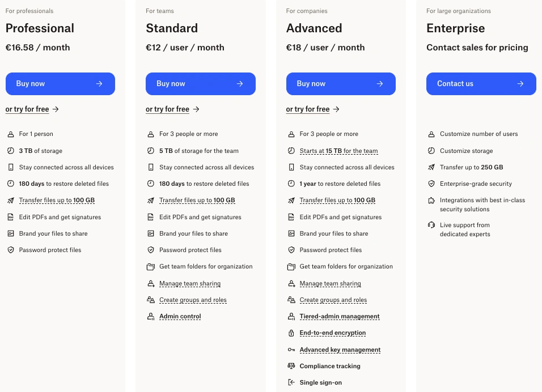The height and width of the screenshot is (392, 542).
Task: Click the folder icon for Standard team folders
Action: 150,267
